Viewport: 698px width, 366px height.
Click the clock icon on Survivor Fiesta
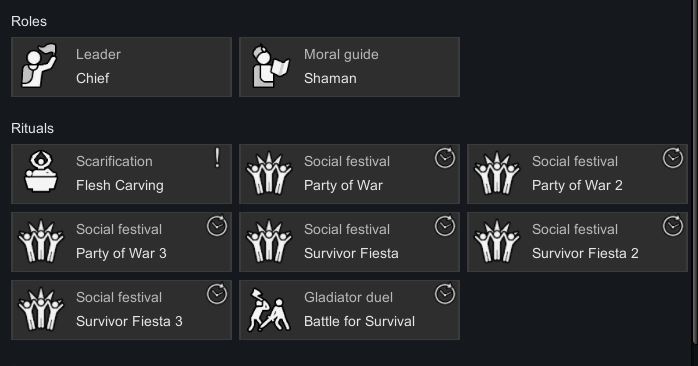[x=445, y=226]
